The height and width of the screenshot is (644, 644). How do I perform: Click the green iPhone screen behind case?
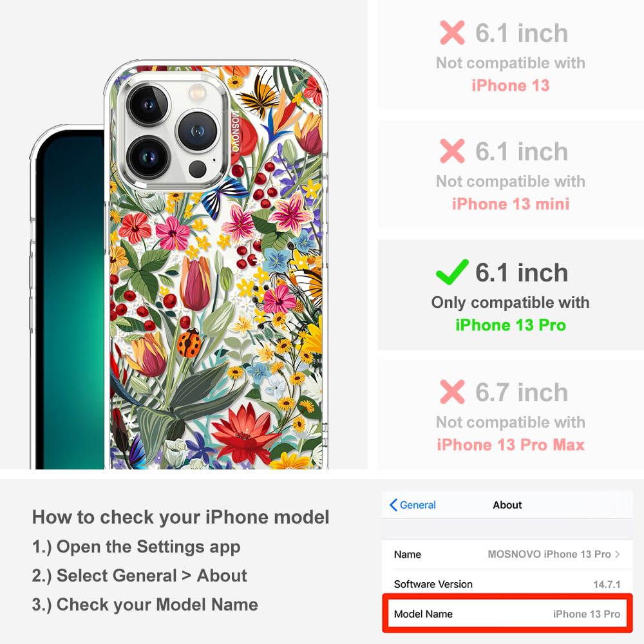pos(70,300)
